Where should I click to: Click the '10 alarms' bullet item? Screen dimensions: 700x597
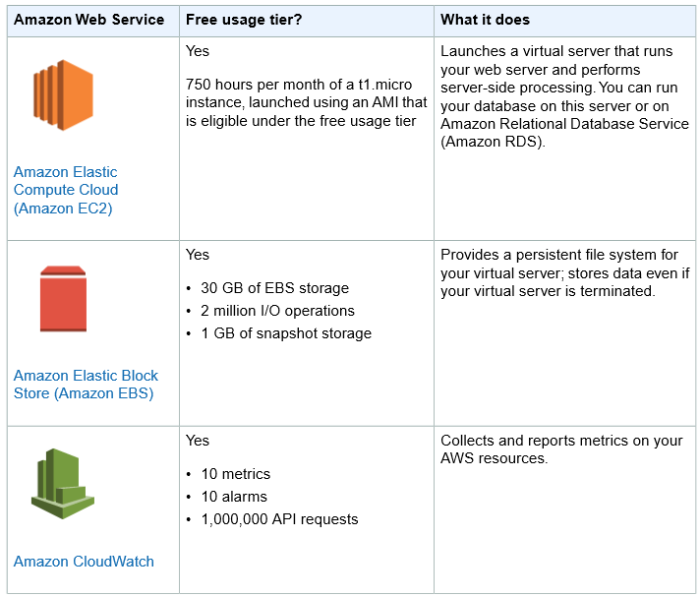[x=234, y=497]
